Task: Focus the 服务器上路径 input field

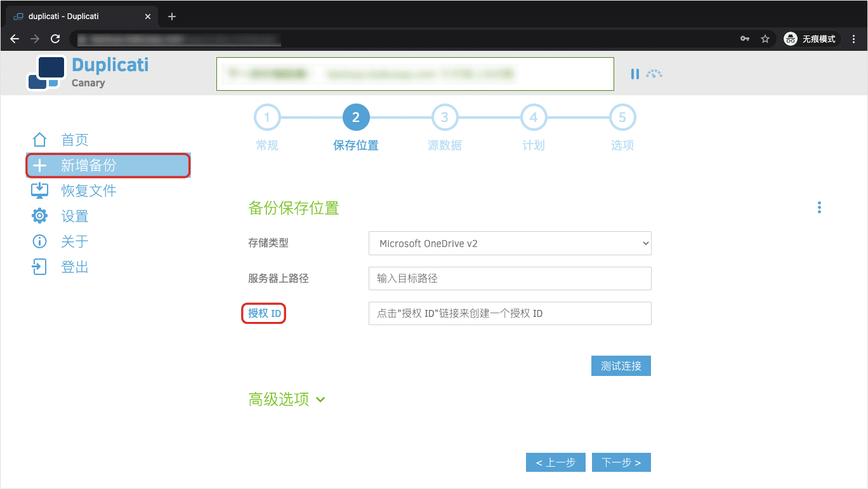Action: click(510, 278)
